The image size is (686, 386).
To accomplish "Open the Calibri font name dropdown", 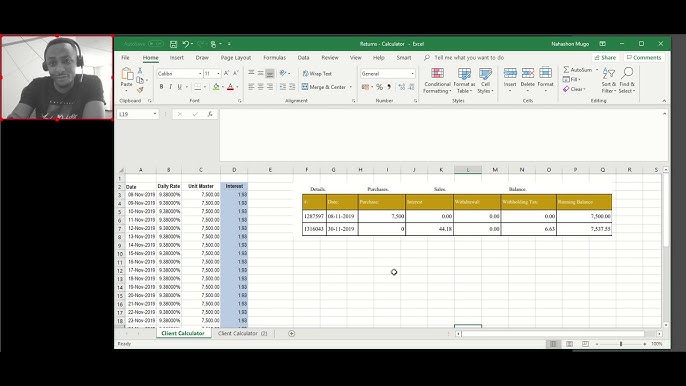I will tap(200, 74).
